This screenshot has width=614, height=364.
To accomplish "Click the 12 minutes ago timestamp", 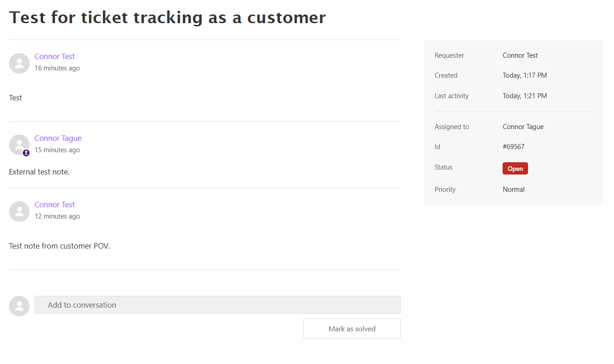I will [x=57, y=216].
